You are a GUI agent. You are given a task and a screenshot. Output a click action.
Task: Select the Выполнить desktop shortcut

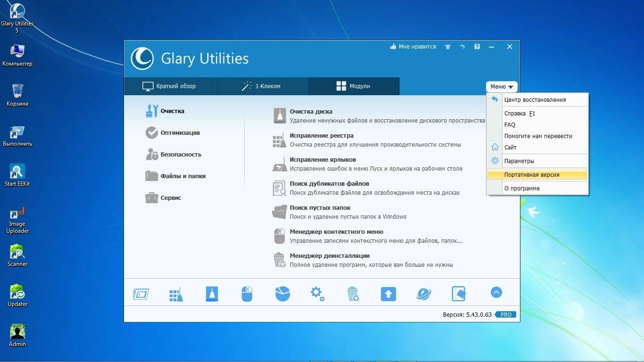17,136
